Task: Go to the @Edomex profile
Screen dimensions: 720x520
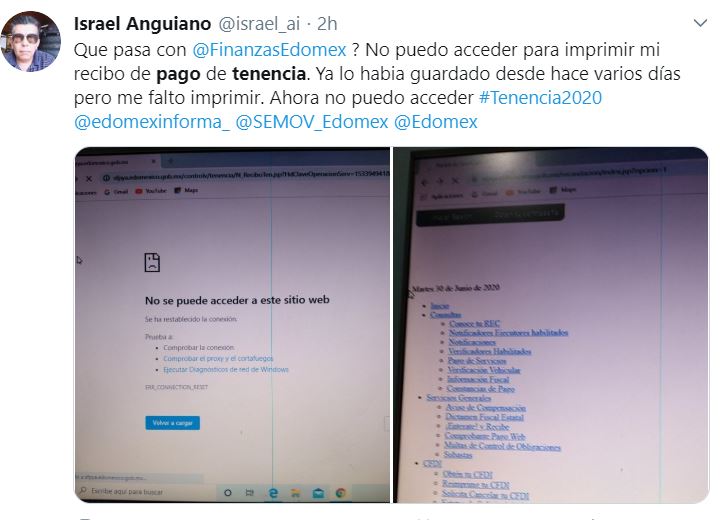Action: 436,122
